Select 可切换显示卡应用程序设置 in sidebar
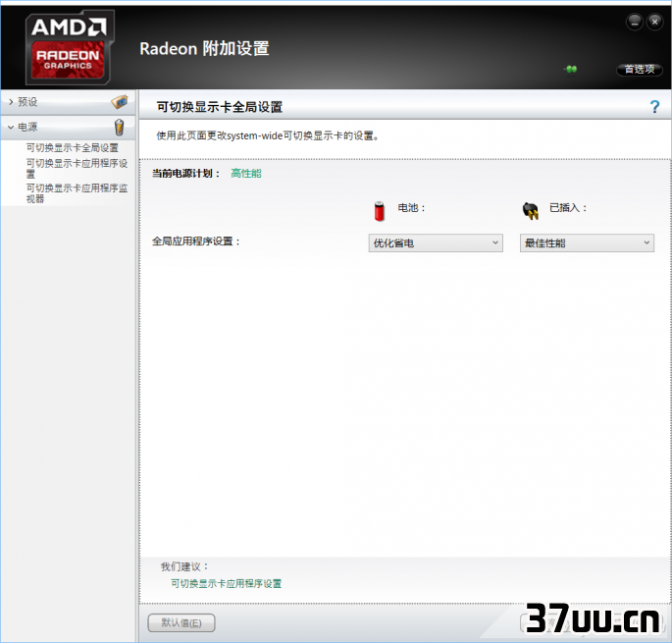The height and width of the screenshot is (643, 672). tap(77, 168)
